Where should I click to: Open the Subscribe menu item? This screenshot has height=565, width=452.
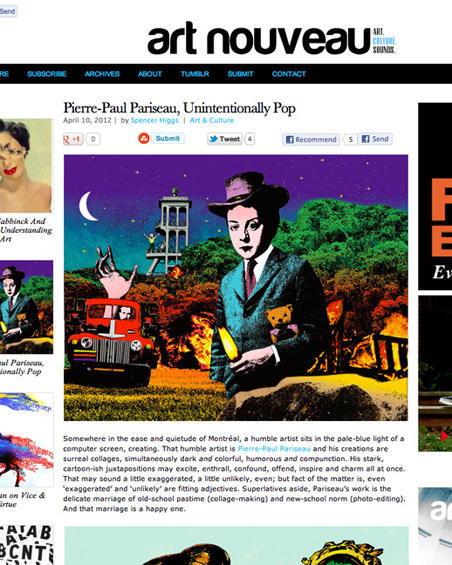click(47, 74)
